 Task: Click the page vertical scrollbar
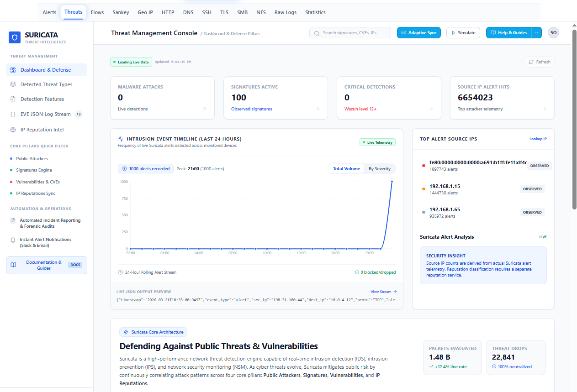click(574, 119)
